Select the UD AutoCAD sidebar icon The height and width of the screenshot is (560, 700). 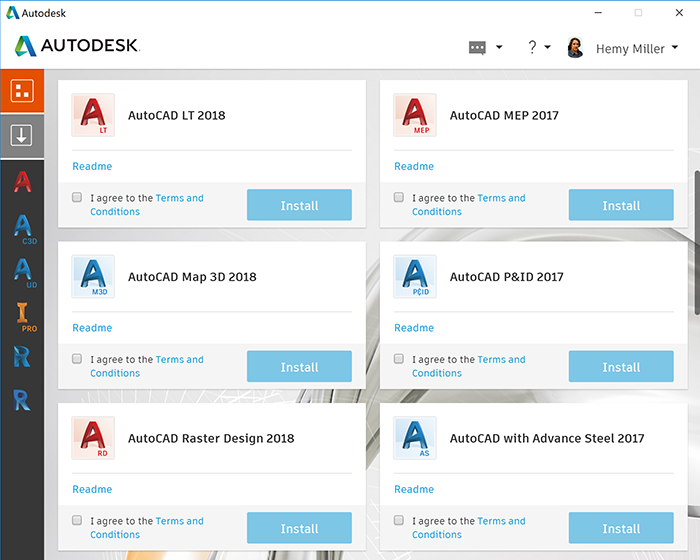point(25,273)
